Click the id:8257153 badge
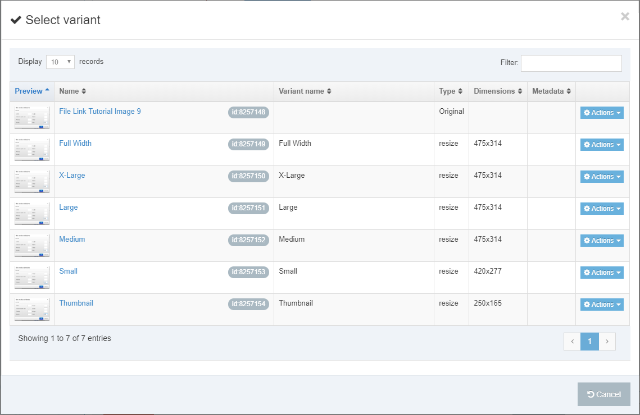 click(x=248, y=272)
